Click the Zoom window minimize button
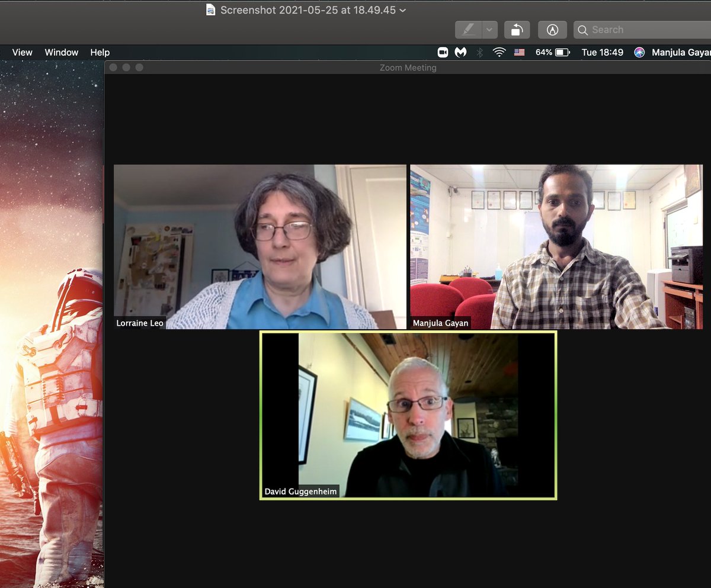This screenshot has width=711, height=588. [x=126, y=68]
